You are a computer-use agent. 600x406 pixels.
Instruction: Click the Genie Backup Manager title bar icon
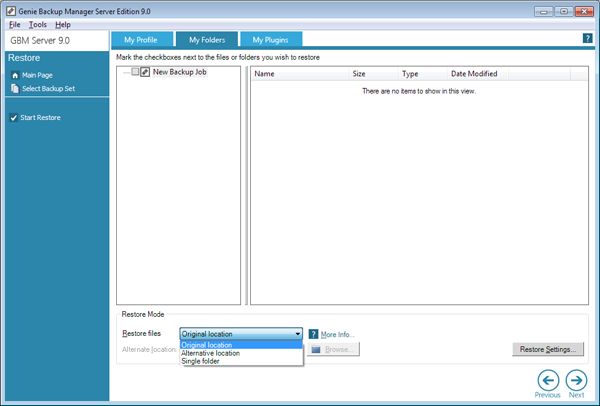[11, 11]
